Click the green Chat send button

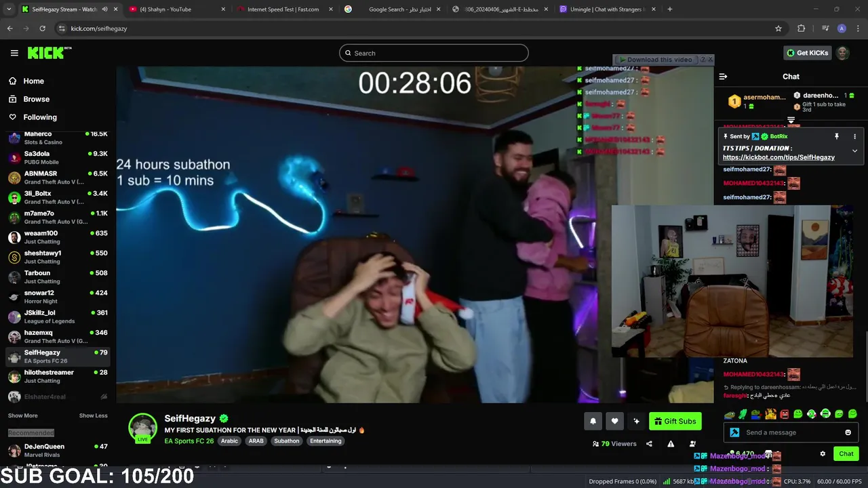[x=846, y=454]
